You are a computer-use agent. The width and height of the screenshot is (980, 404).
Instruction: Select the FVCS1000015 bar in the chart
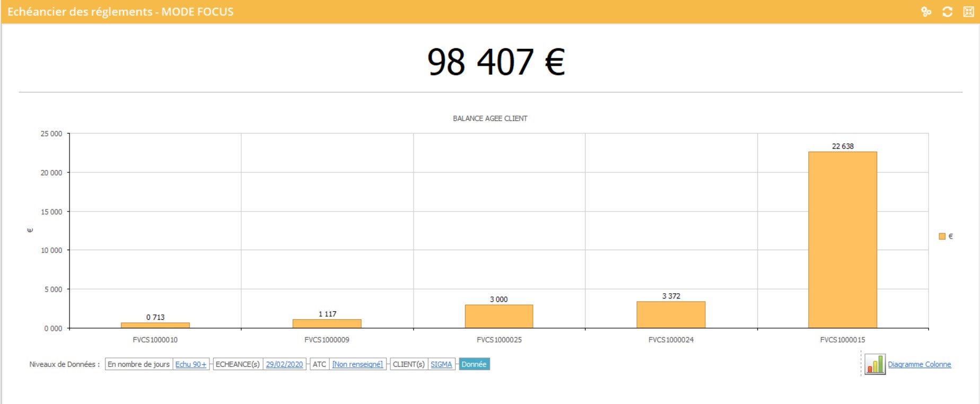coord(842,240)
